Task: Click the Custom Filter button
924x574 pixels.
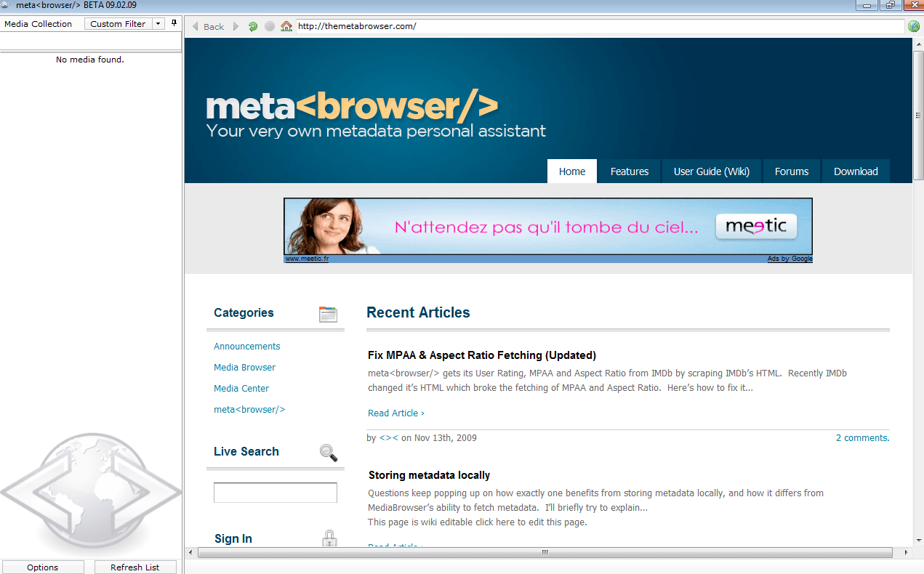Action: click(x=118, y=24)
